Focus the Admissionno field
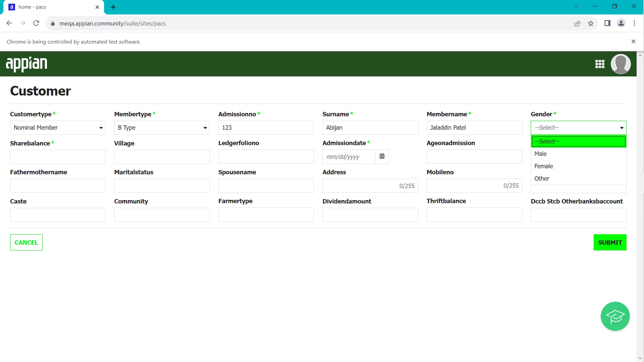 point(266,128)
